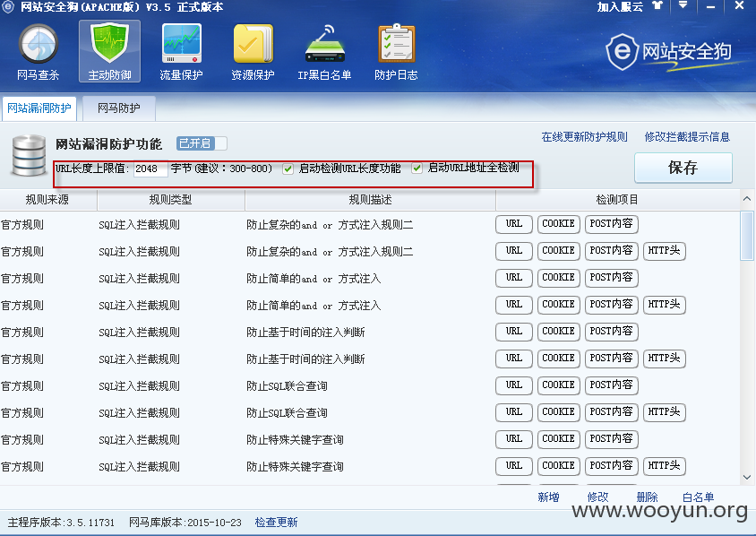Click the 网站漏洞防护功能 heading
The height and width of the screenshot is (536, 756).
click(x=108, y=143)
